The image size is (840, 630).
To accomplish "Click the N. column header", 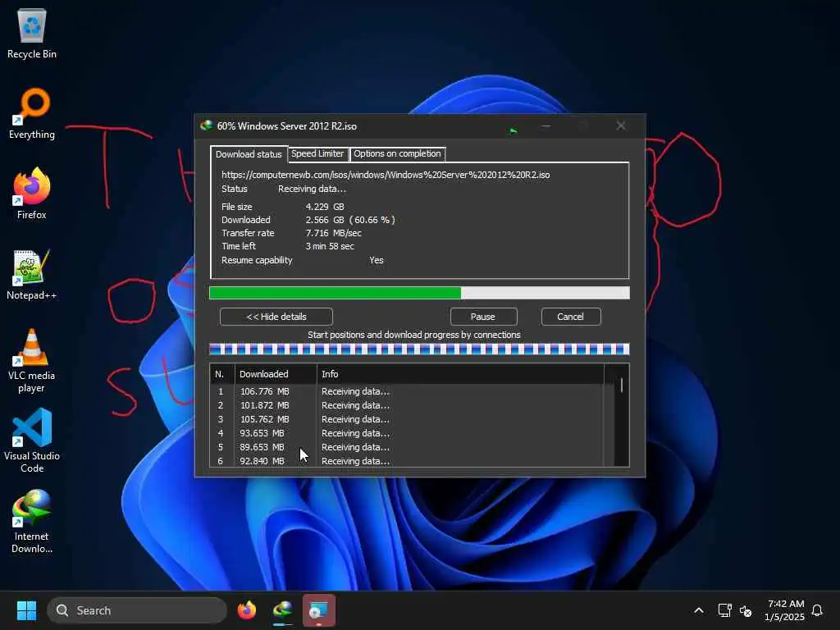I will pyautogui.click(x=221, y=374).
